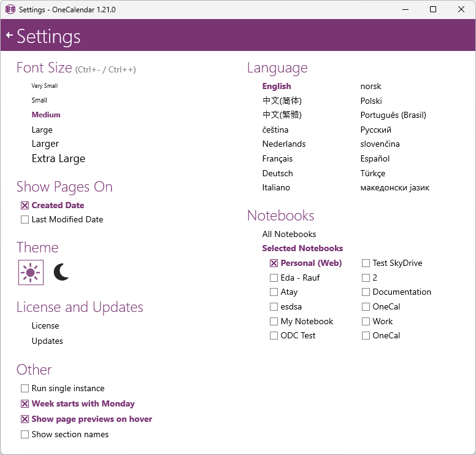476x455 pixels.
Task: Check the notebook named 2
Action: pos(366,278)
